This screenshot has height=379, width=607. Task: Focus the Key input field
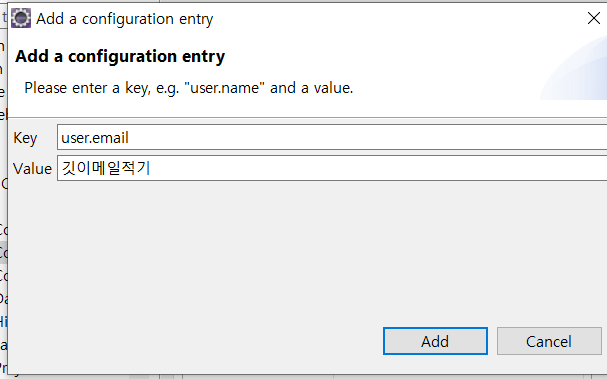point(332,137)
